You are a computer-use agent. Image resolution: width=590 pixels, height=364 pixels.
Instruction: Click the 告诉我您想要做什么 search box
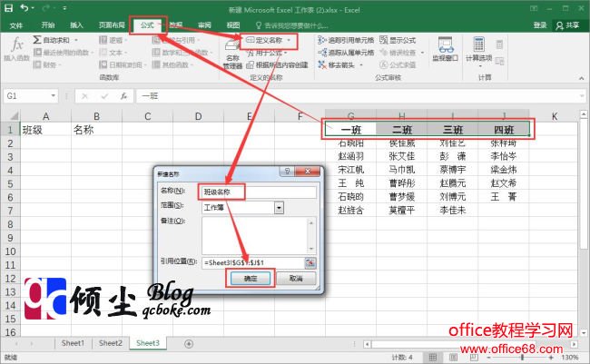pyautogui.click(x=292, y=25)
